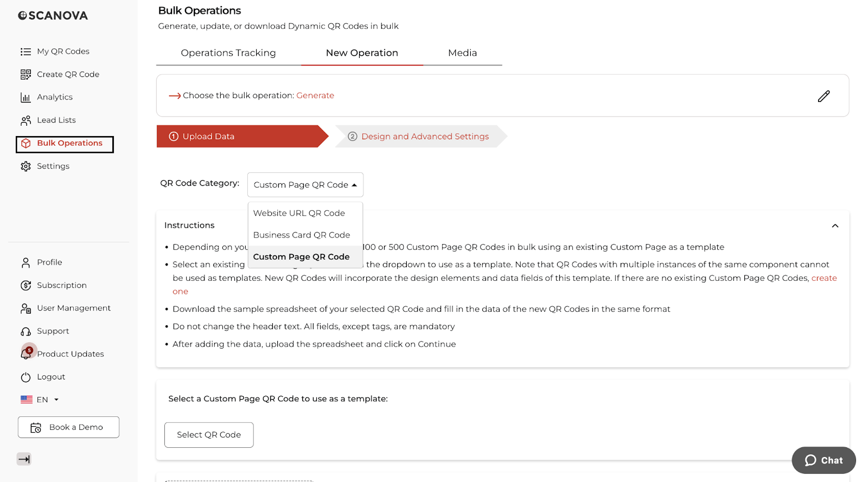The width and height of the screenshot is (868, 482).
Task: Select Business Card QR Code option
Action: pyautogui.click(x=302, y=235)
